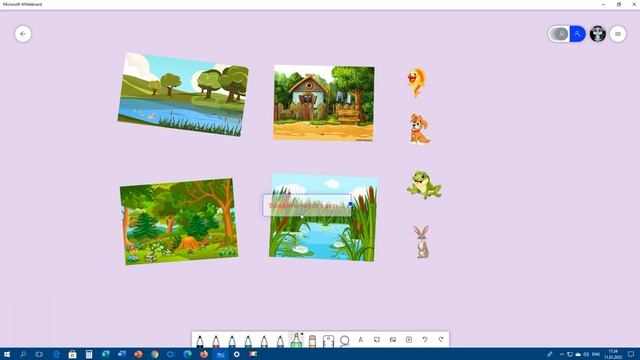Select the forest picture

(179, 221)
